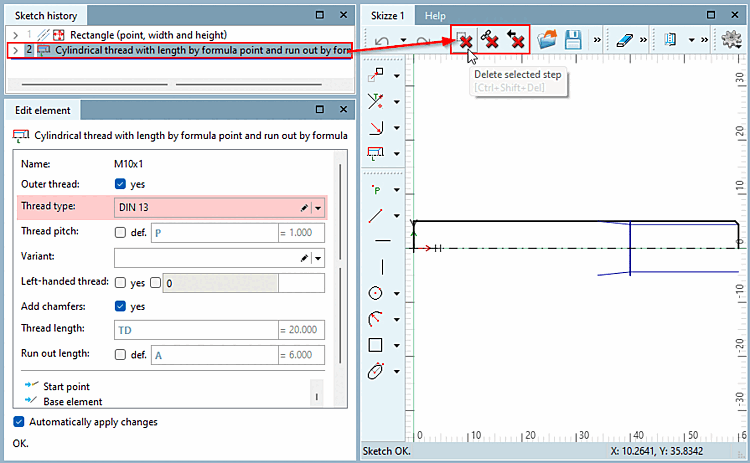Toggle second Left-handed thread checkbox before 0
750x463 pixels.
click(x=155, y=283)
